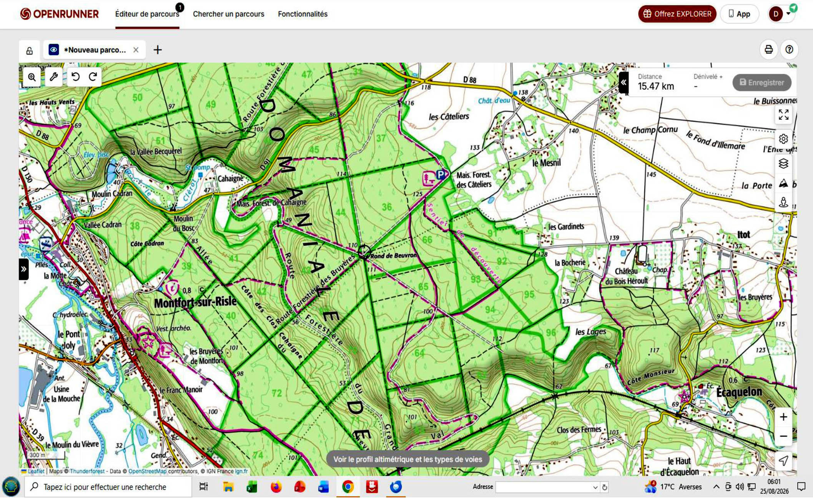The height and width of the screenshot is (504, 813).
Task: Open the help question mark icon
Action: click(789, 50)
